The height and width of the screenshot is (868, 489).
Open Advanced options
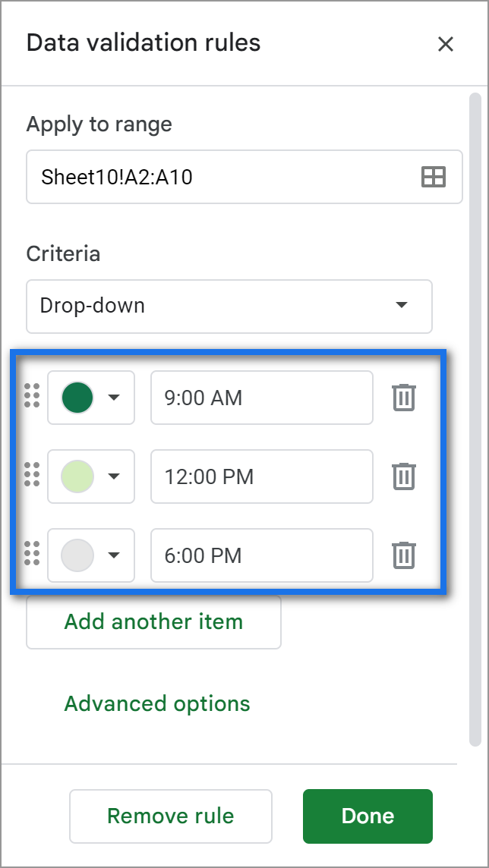point(156,703)
